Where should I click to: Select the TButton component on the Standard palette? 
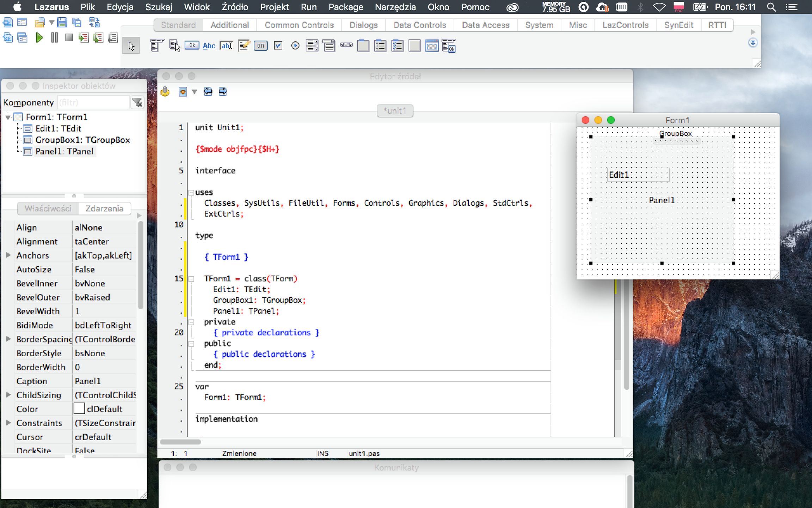pyautogui.click(x=192, y=46)
